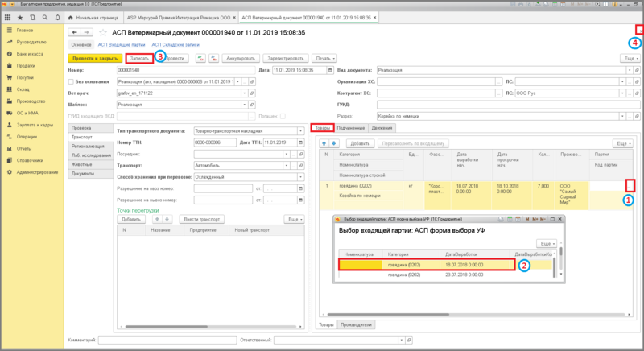Switch to Начальная страница tab

[93, 18]
